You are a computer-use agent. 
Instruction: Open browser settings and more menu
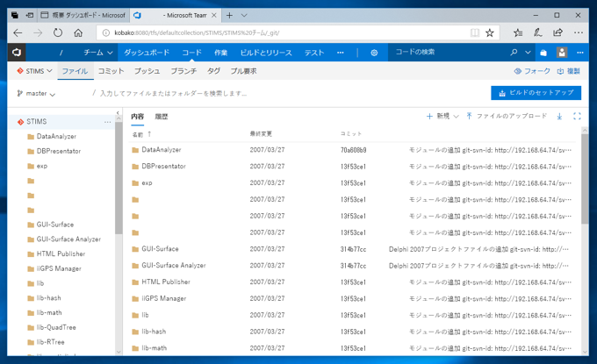579,32
